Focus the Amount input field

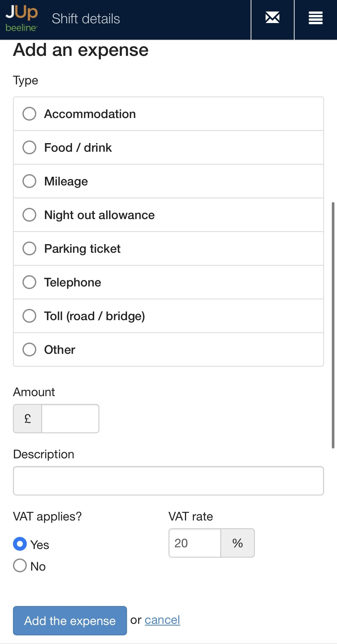(x=70, y=419)
